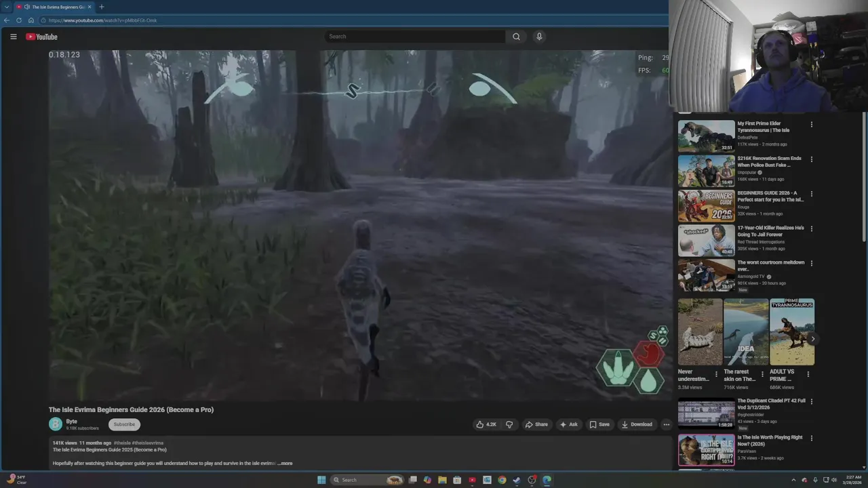Open the Byte channel avatar

pos(56,424)
